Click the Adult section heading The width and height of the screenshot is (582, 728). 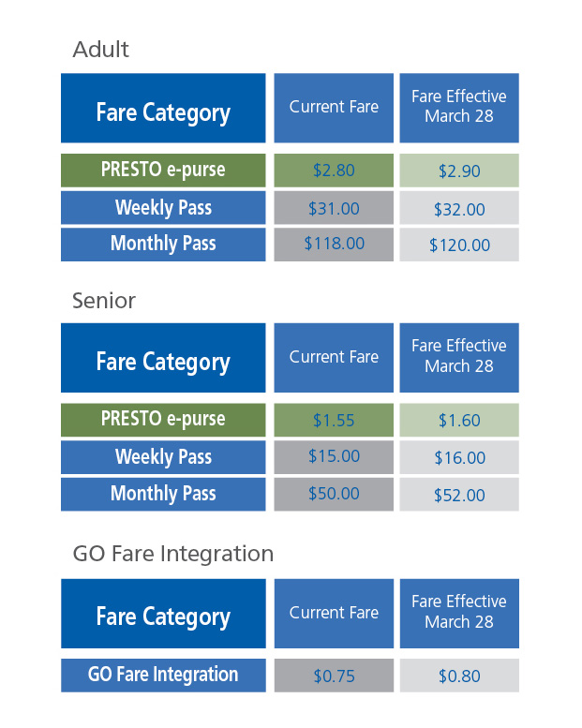(101, 50)
